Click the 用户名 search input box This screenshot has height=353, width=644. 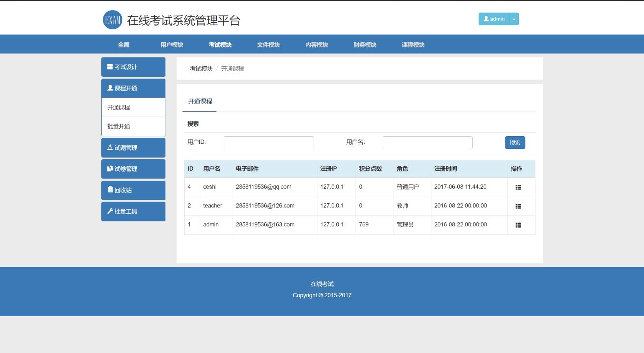[428, 143]
